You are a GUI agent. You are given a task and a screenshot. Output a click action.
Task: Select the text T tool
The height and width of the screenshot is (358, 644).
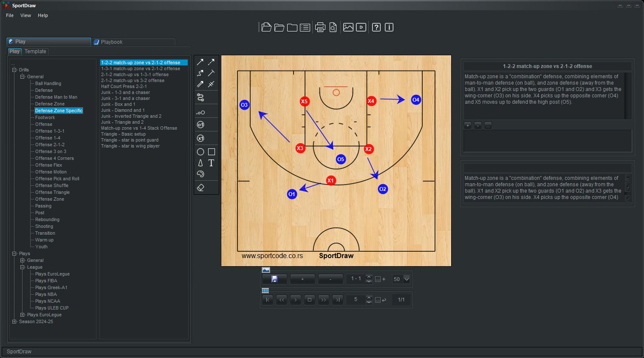211,163
